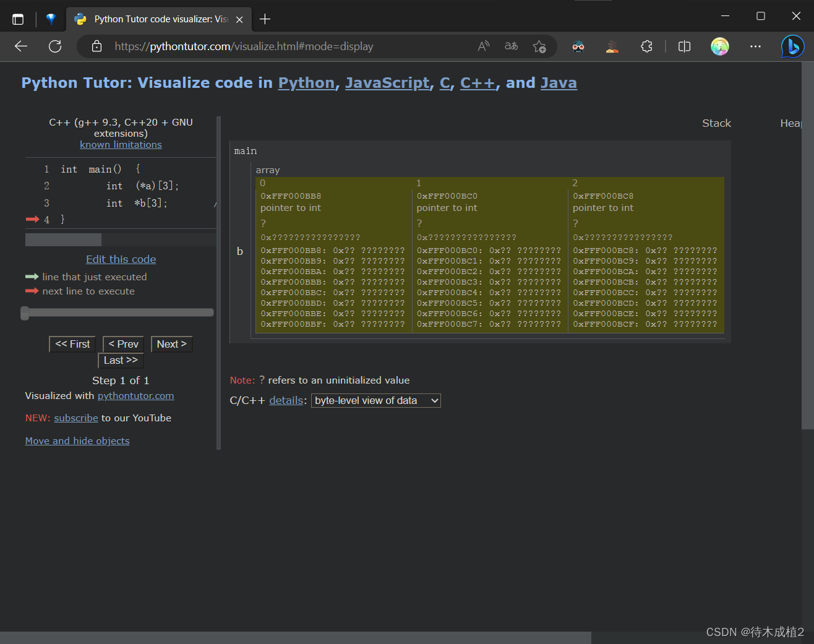
Task: Add this page to favorites
Action: 539,46
